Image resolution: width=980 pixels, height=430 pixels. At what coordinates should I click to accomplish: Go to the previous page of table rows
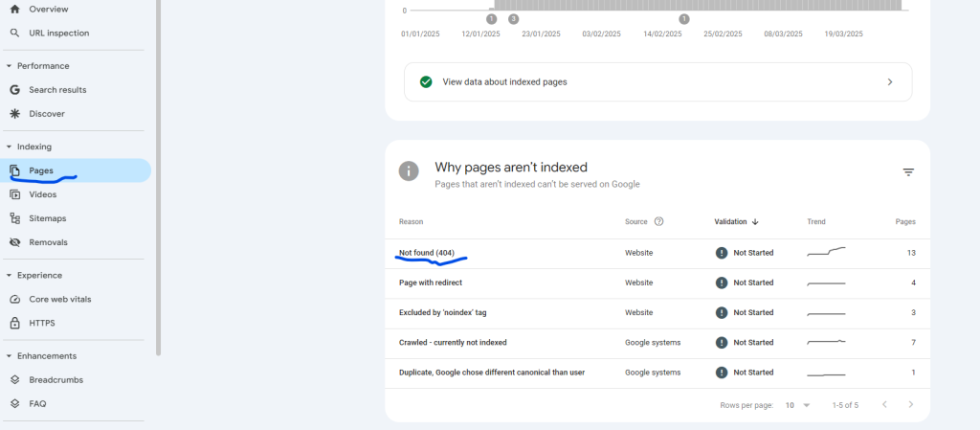tap(884, 404)
